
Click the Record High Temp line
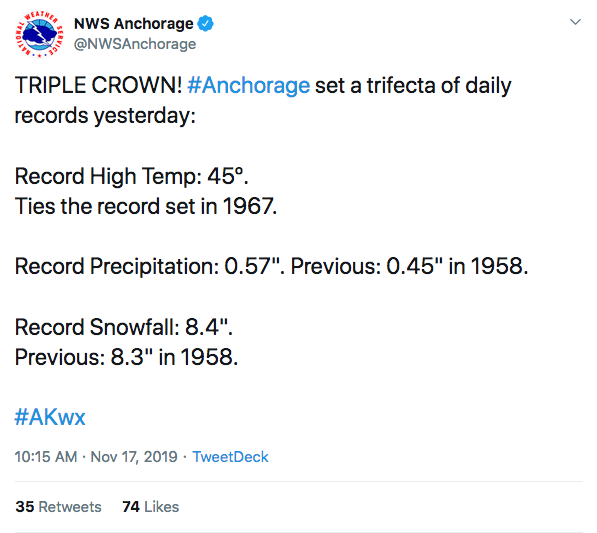pos(131,177)
